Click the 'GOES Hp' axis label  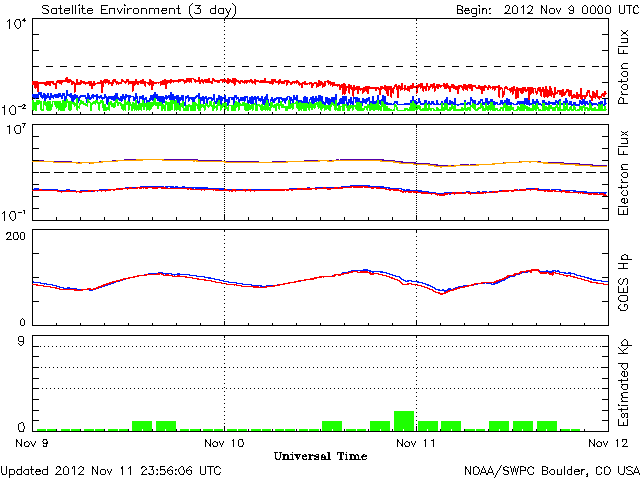(x=623, y=282)
